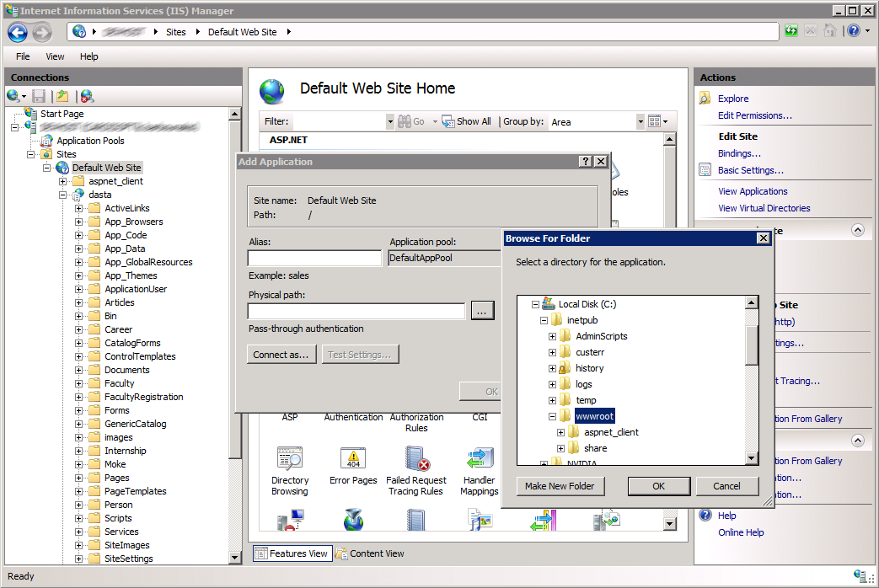Select the wwwroot folder in browse dialog
Viewport: 879px width, 588px height.
(x=594, y=416)
